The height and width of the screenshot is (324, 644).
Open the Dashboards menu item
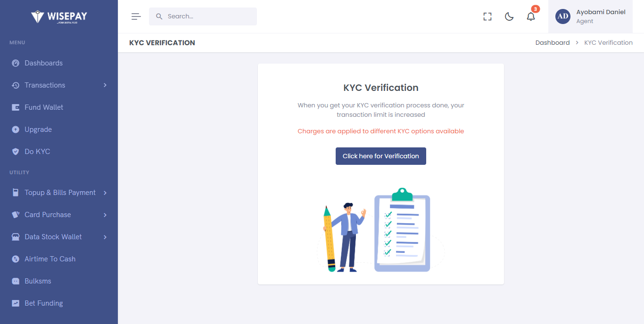[x=43, y=63]
